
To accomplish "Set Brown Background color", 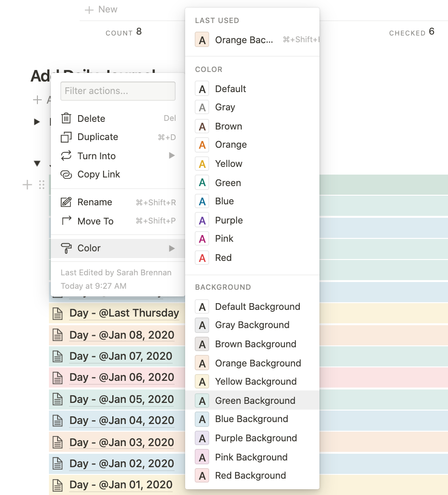I will point(252,344).
